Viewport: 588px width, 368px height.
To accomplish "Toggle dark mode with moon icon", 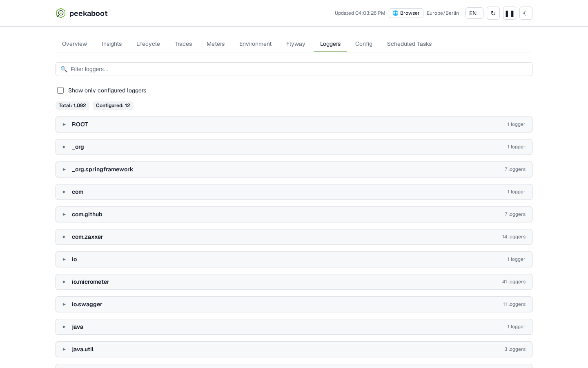I will pyautogui.click(x=526, y=13).
